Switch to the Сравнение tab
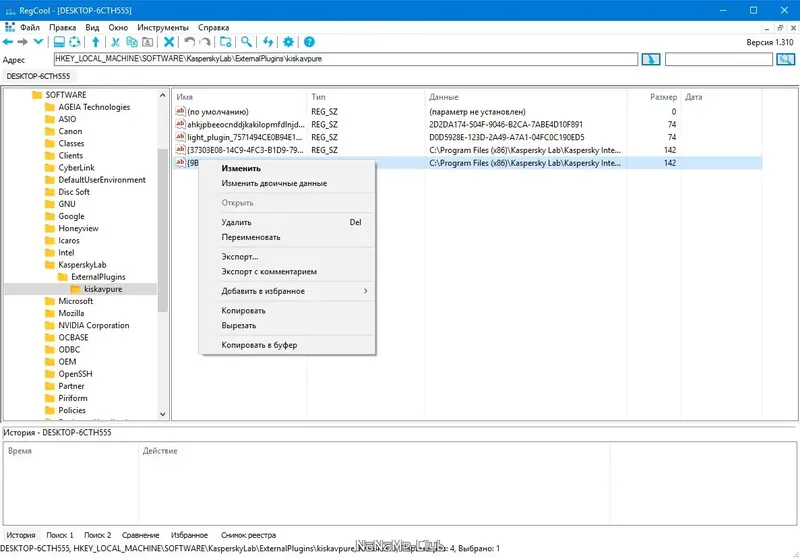This screenshot has height=558, width=800. (140, 535)
